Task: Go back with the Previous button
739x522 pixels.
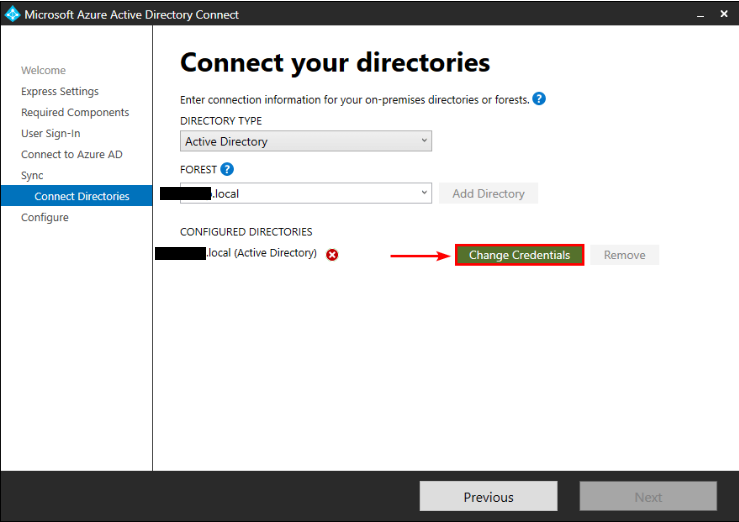Action: (x=488, y=496)
